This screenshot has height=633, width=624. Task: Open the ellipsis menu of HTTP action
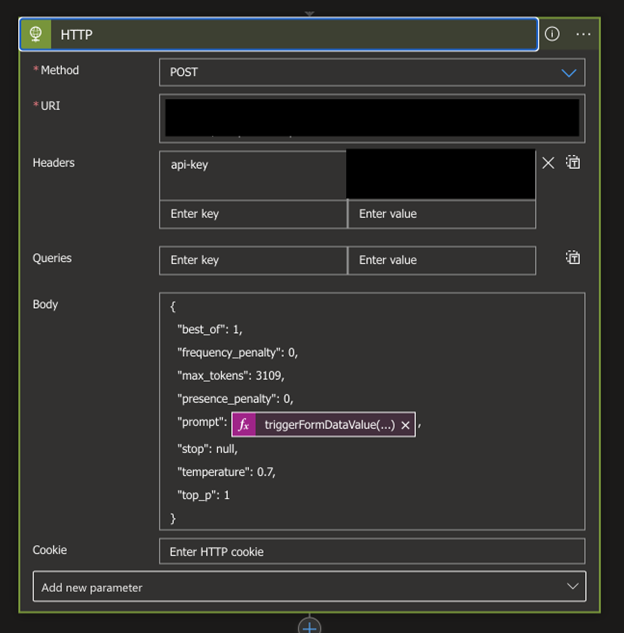(583, 34)
